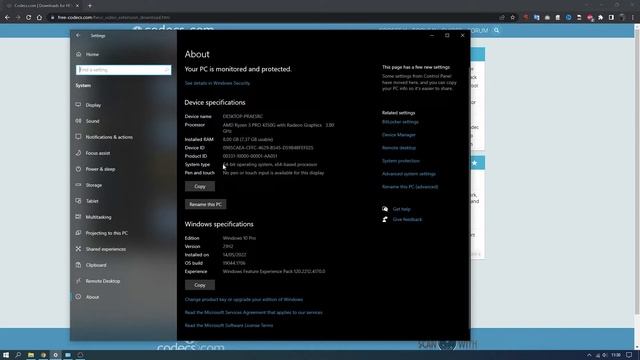Open Projecting to this PC
This screenshot has width=640, height=360.
coord(107,233)
